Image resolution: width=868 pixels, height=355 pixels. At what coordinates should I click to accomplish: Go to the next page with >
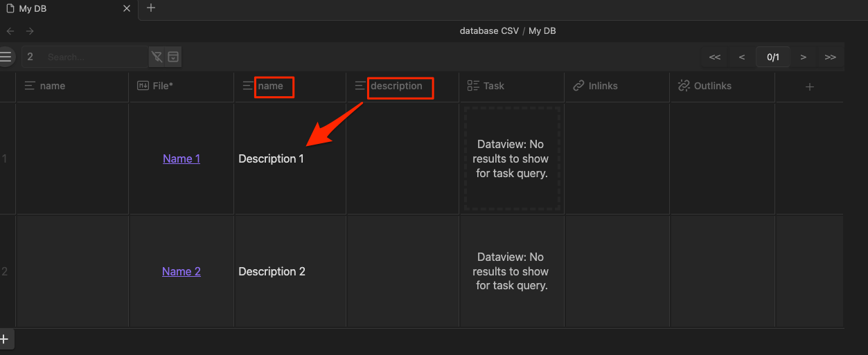[804, 57]
